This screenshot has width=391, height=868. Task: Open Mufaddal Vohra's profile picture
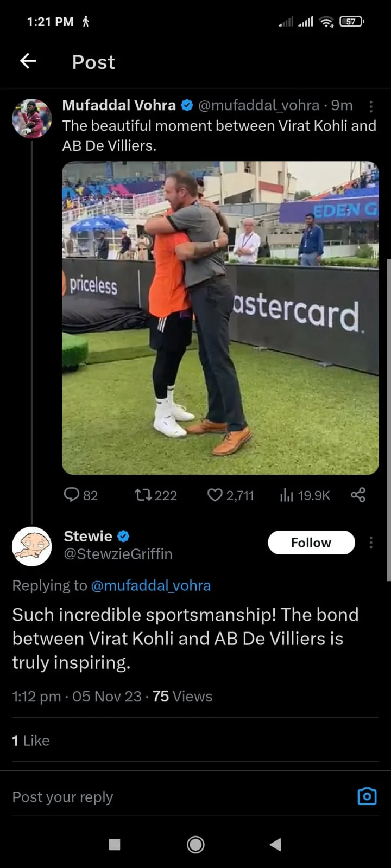(31, 119)
